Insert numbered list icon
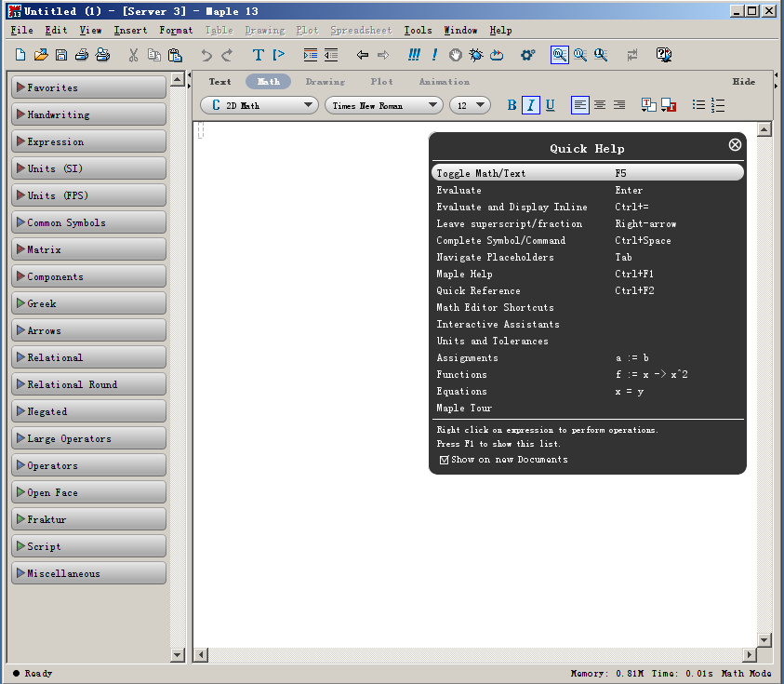This screenshot has height=684, width=784. (717, 105)
